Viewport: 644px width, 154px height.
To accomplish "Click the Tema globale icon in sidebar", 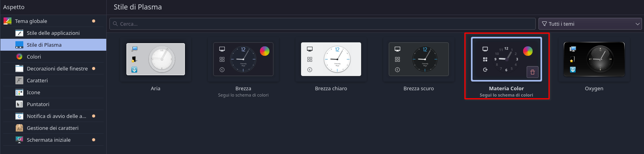I will point(8,21).
